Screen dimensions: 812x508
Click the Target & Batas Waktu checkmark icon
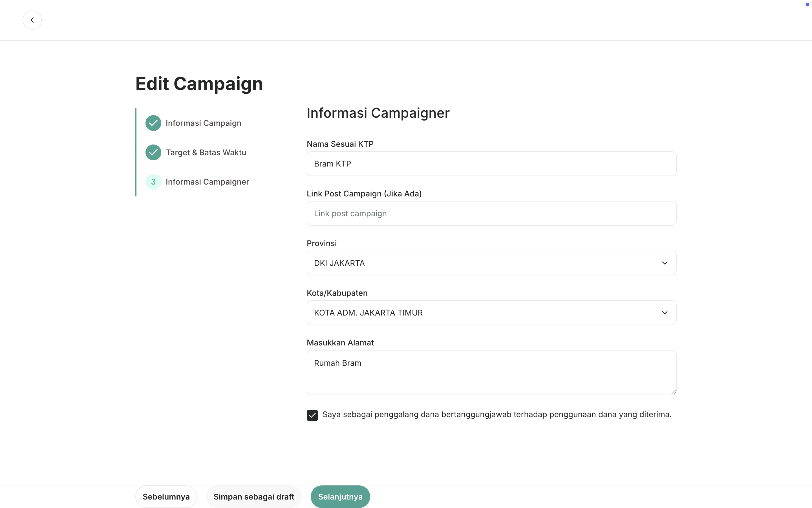point(153,152)
